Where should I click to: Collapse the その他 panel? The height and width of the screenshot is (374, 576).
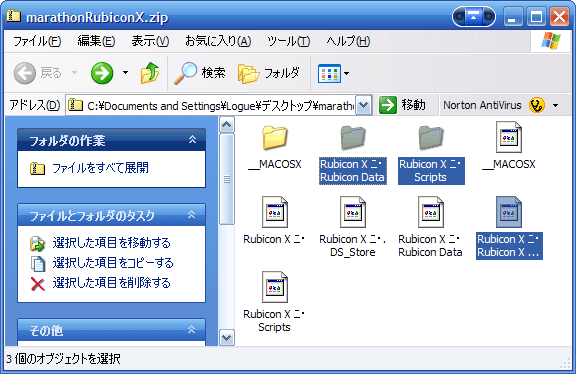(191, 329)
